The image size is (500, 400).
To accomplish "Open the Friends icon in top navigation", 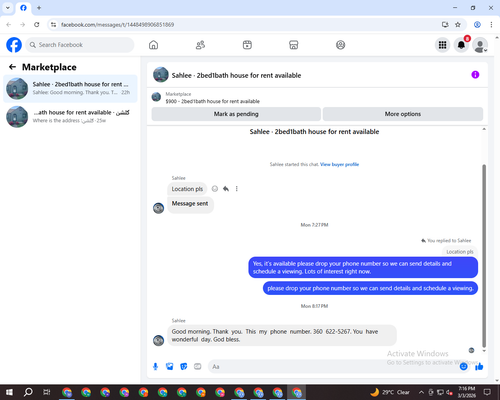I will click(200, 45).
